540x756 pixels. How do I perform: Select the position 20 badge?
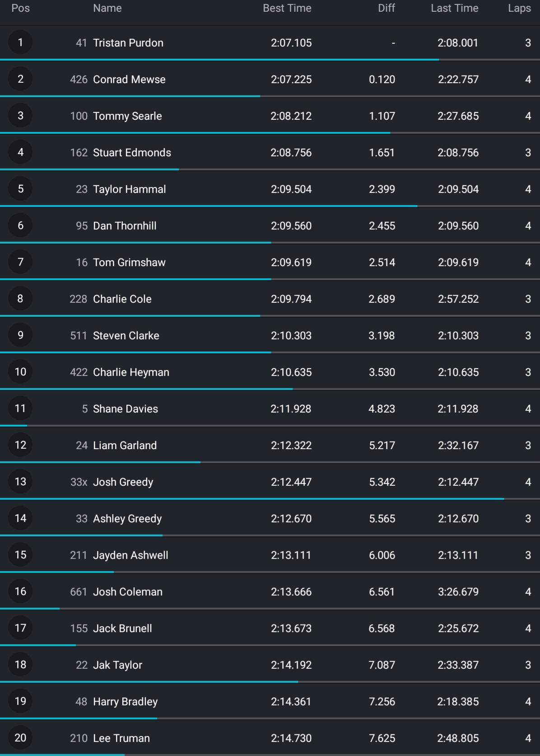point(20,738)
